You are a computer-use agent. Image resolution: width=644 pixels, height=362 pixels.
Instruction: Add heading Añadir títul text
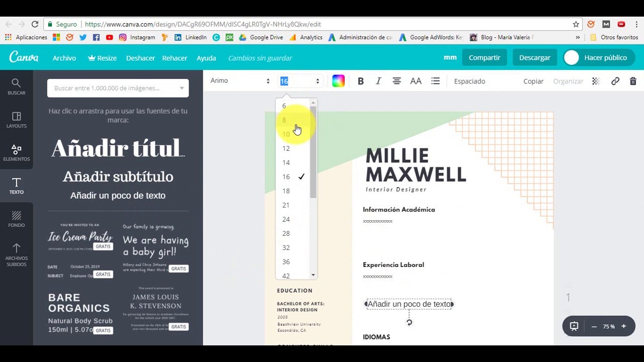coord(118,148)
